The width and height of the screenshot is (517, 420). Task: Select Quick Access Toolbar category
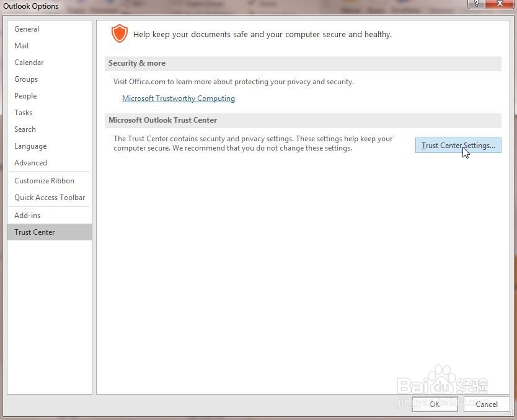click(50, 198)
